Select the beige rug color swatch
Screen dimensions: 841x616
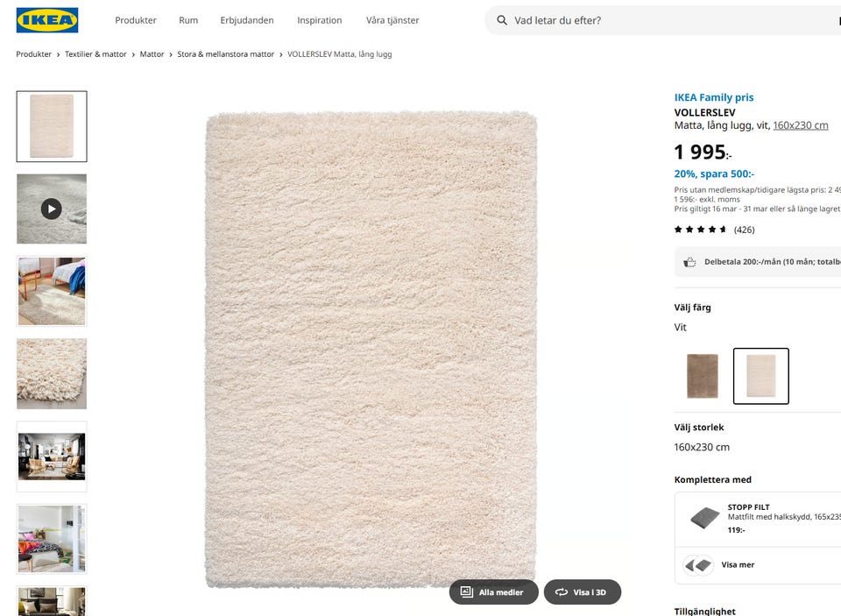point(702,376)
